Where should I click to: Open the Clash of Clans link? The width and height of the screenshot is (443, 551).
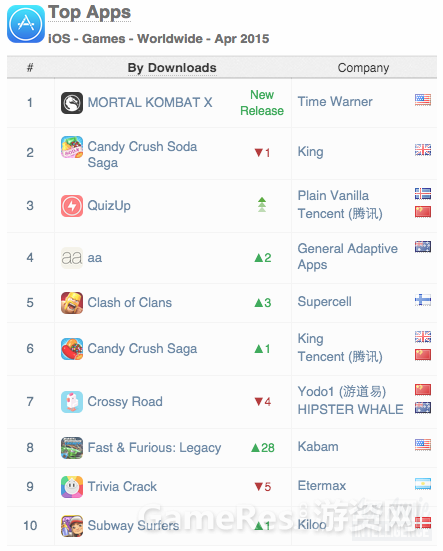click(130, 303)
